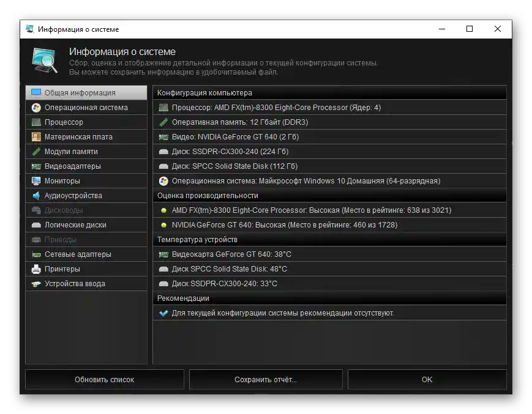The width and height of the screenshot is (532, 414).
Task: Click the Сохранить отчёт... button
Action: coord(266,379)
